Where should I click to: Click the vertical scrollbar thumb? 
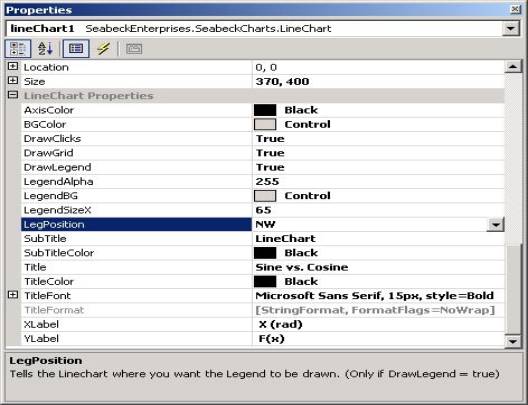point(513,289)
